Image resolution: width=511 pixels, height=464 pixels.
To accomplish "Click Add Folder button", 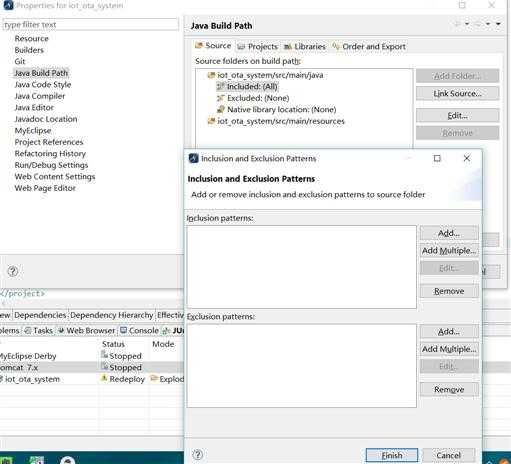I will pos(457,76).
